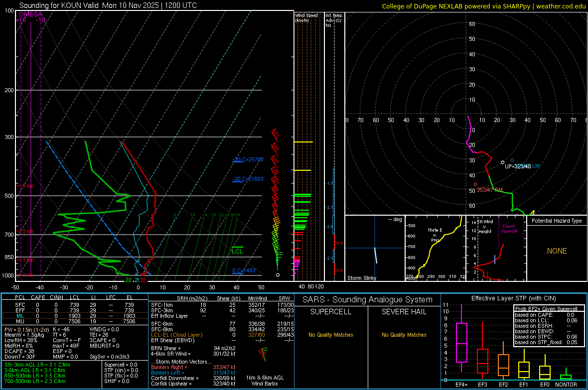Screen dimensions: 588x390
Task: Click the -30 C=25788' height label
Action: tap(248, 159)
